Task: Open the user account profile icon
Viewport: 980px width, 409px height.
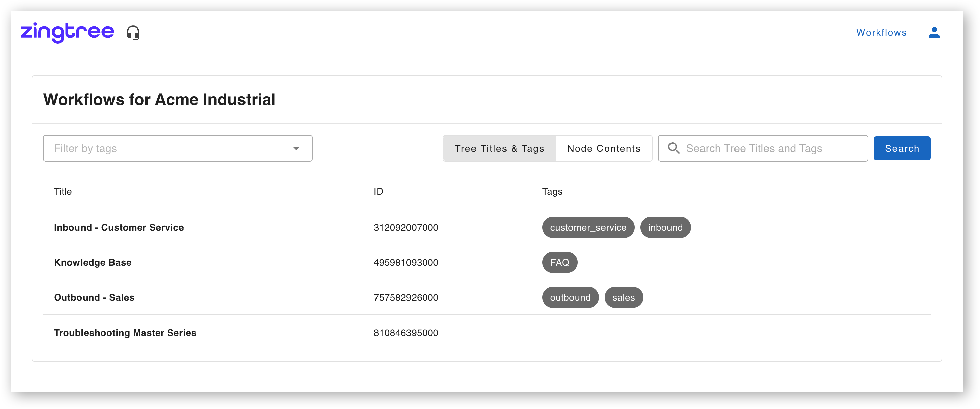Action: 934,33
